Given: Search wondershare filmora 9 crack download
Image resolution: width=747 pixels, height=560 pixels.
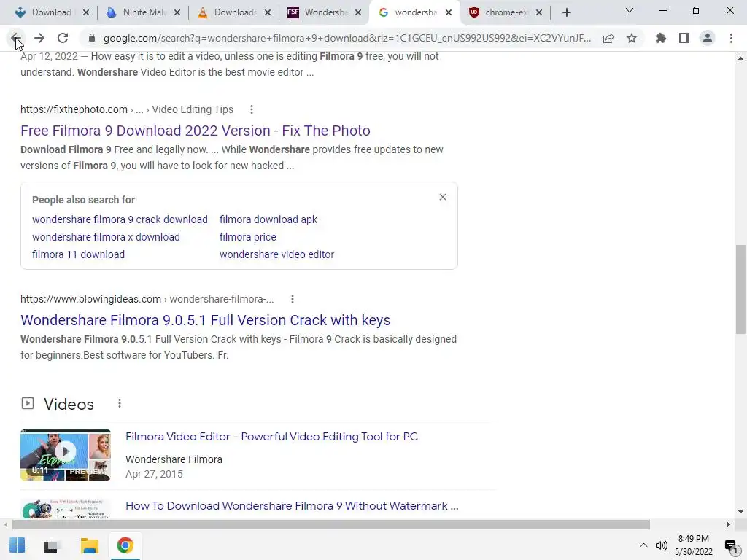Looking at the screenshot, I should tap(120, 219).
